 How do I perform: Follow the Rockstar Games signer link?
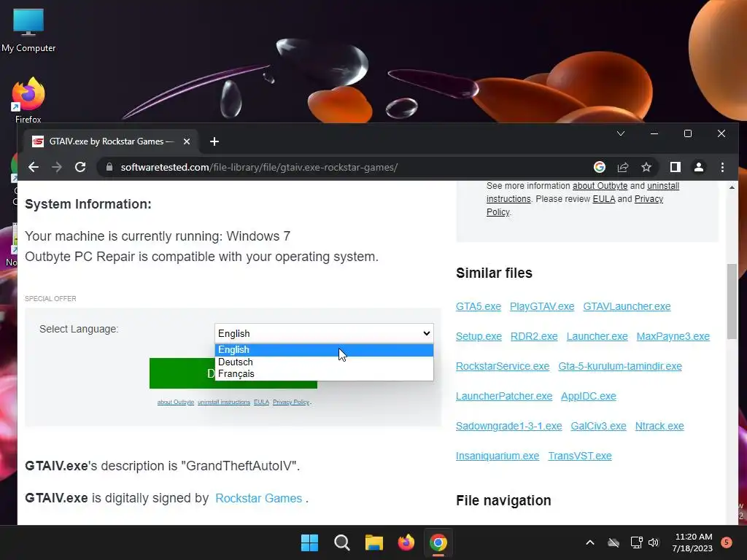pyautogui.click(x=259, y=498)
